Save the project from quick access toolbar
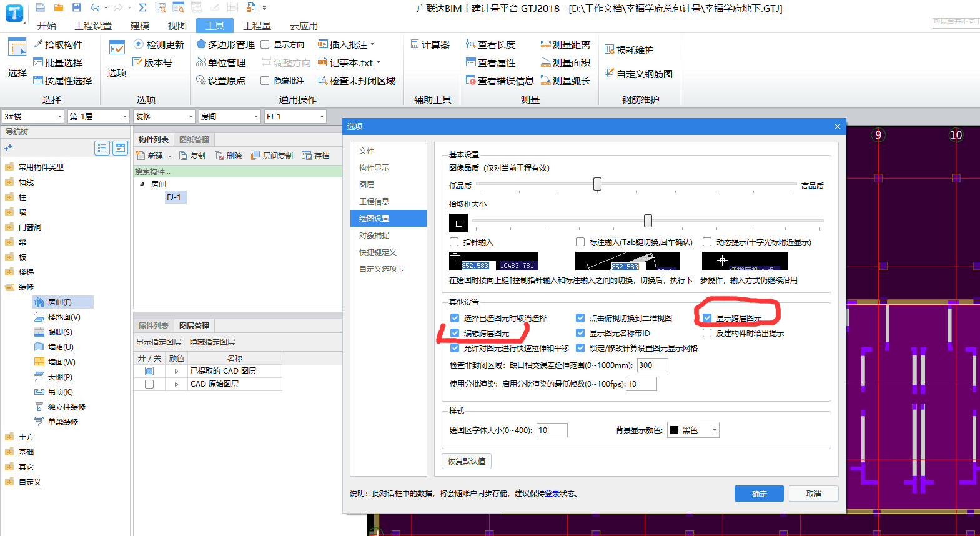This screenshot has width=980, height=536. [x=76, y=7]
